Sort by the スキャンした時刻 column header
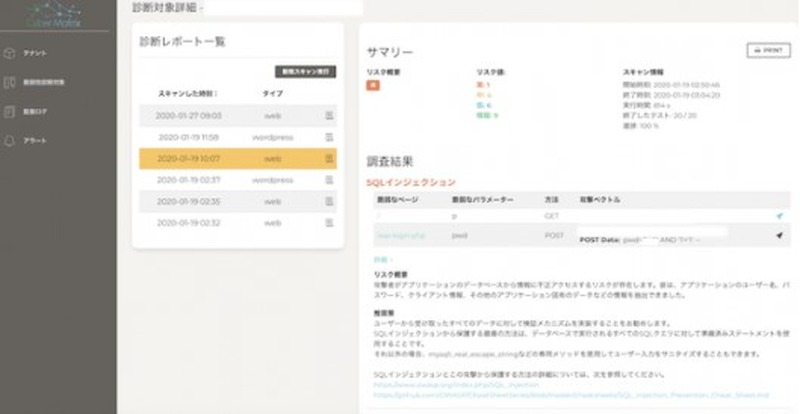800x414 pixels. 188,93
